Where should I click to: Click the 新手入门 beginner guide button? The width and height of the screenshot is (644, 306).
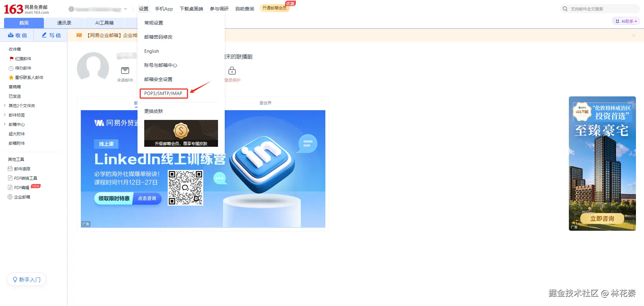[x=26, y=279]
